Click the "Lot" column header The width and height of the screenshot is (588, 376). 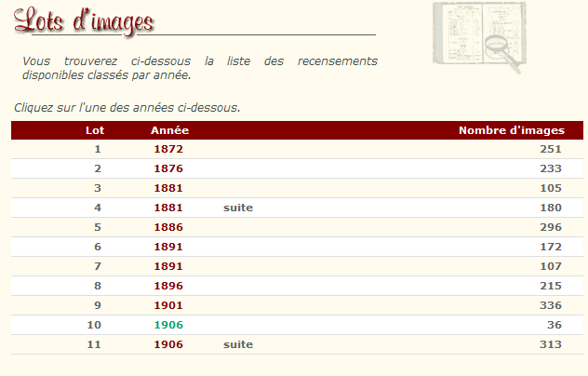[95, 130]
